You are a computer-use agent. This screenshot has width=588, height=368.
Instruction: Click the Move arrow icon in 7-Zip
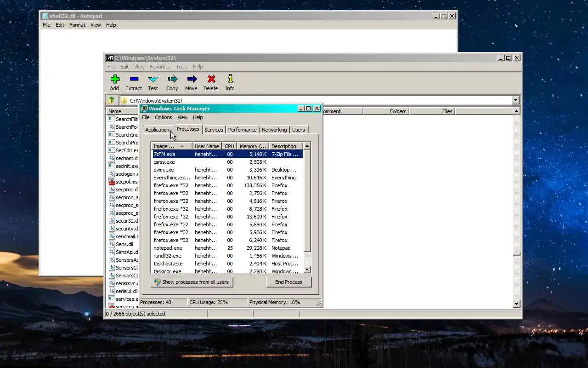pos(192,79)
